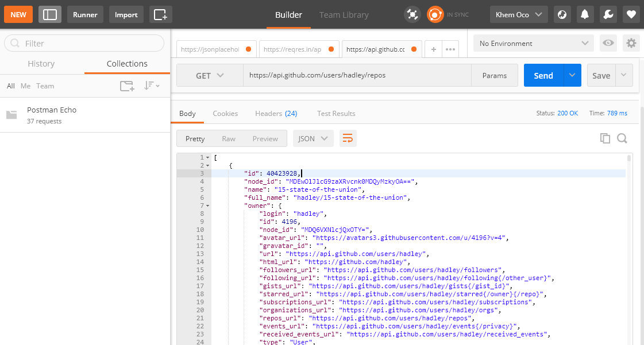Toggle line wrapping in the response viewer
This screenshot has width=644, height=345.
coord(348,138)
